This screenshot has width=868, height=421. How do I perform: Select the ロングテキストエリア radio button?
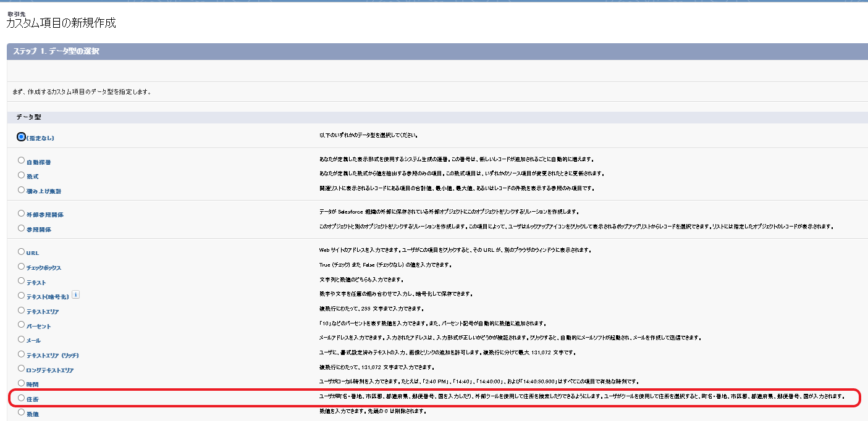22,369
